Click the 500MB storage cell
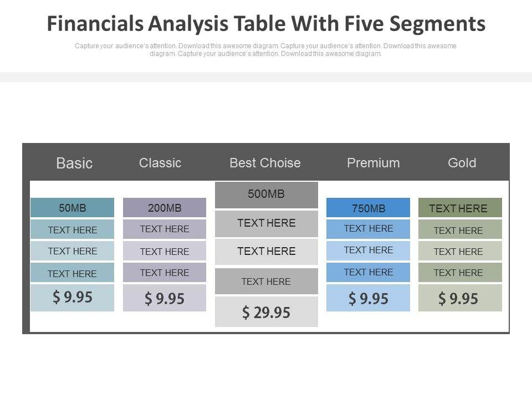The image size is (532, 399). point(266,195)
